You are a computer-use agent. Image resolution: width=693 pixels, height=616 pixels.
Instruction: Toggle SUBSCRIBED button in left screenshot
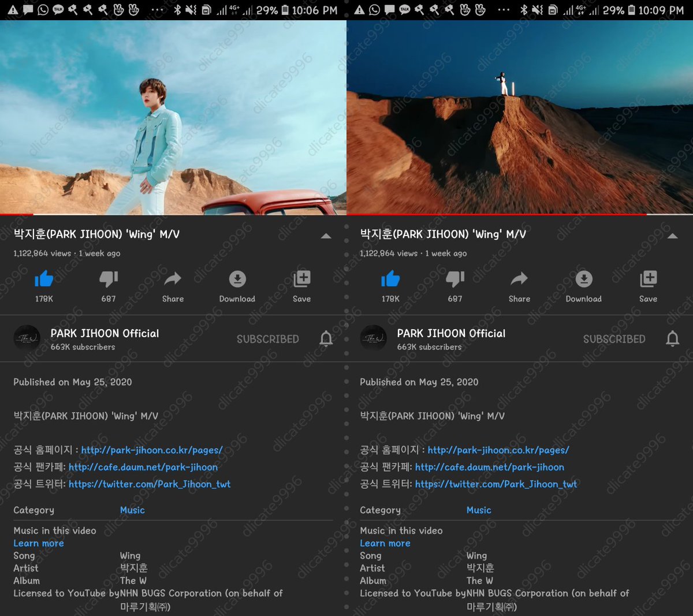coord(268,339)
